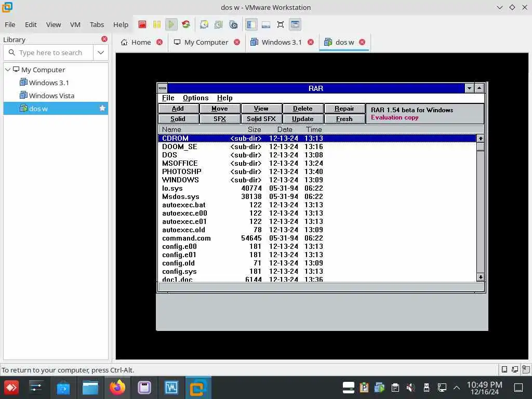Close the dos w tab
The height and width of the screenshot is (399, 532).
tap(362, 42)
